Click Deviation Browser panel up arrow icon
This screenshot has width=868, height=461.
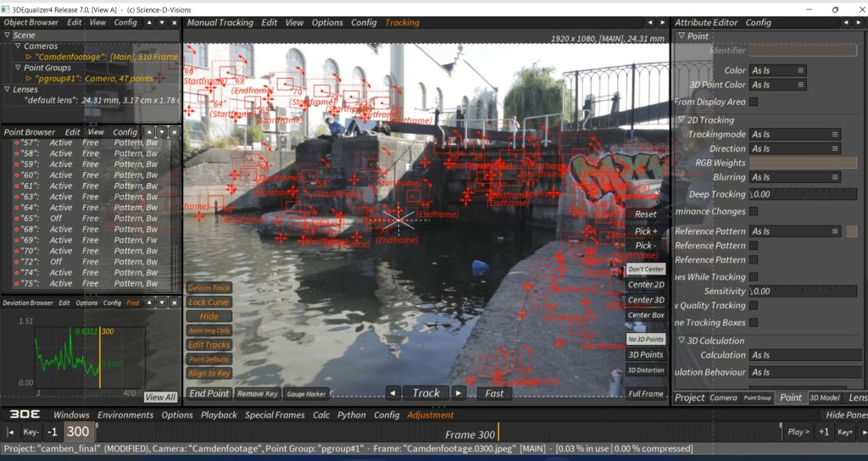point(149,303)
